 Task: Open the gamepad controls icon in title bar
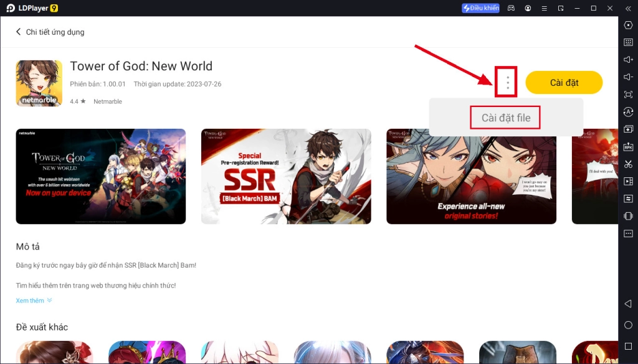511,8
